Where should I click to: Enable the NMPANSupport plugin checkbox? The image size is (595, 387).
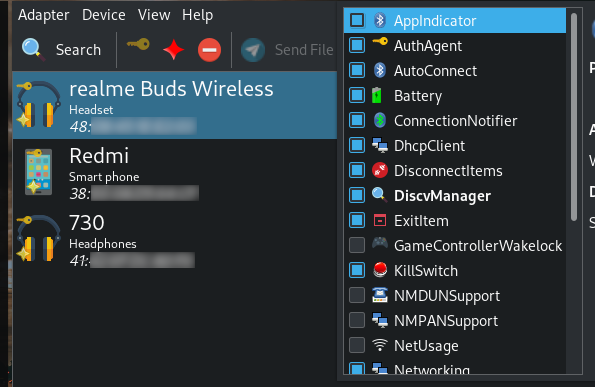(x=357, y=320)
